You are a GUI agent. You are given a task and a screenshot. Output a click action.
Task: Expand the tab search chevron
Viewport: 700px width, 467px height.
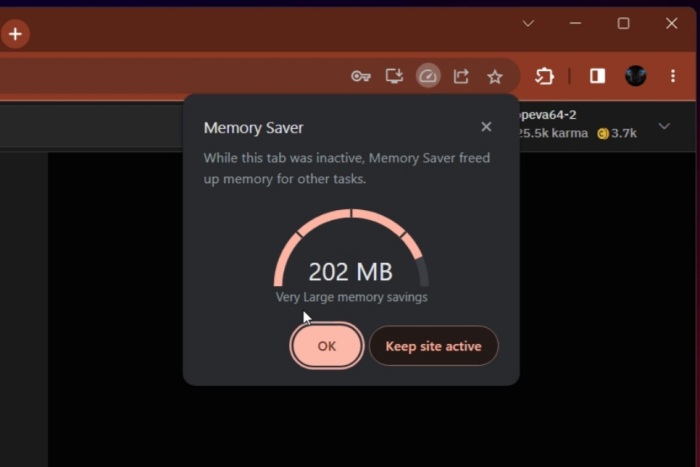pos(528,23)
